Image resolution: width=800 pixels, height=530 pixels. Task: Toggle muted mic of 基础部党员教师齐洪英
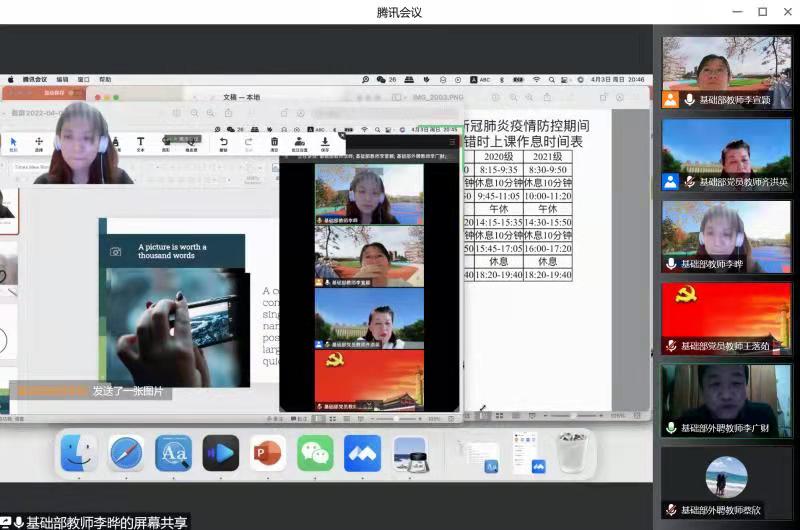(689, 182)
